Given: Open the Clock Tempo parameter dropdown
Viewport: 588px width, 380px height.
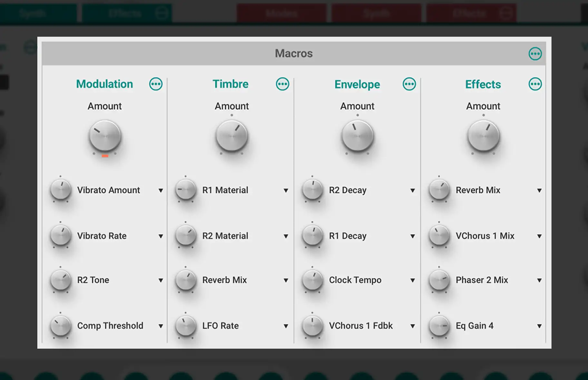Looking at the screenshot, I should pyautogui.click(x=412, y=280).
